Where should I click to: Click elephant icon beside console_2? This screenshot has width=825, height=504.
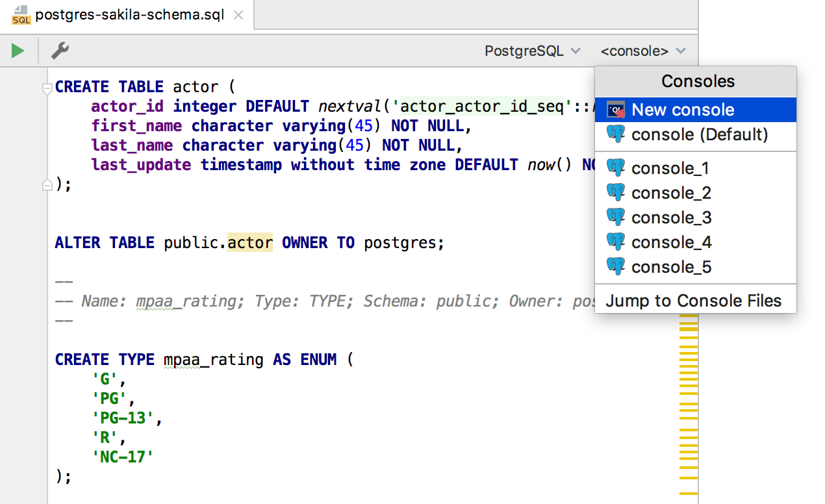[x=616, y=193]
